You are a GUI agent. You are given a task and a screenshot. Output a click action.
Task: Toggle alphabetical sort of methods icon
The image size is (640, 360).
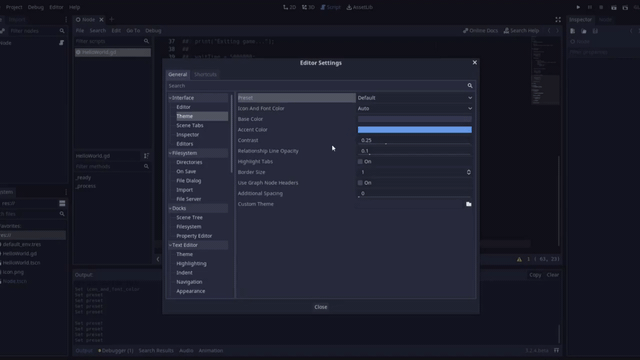coord(146,156)
